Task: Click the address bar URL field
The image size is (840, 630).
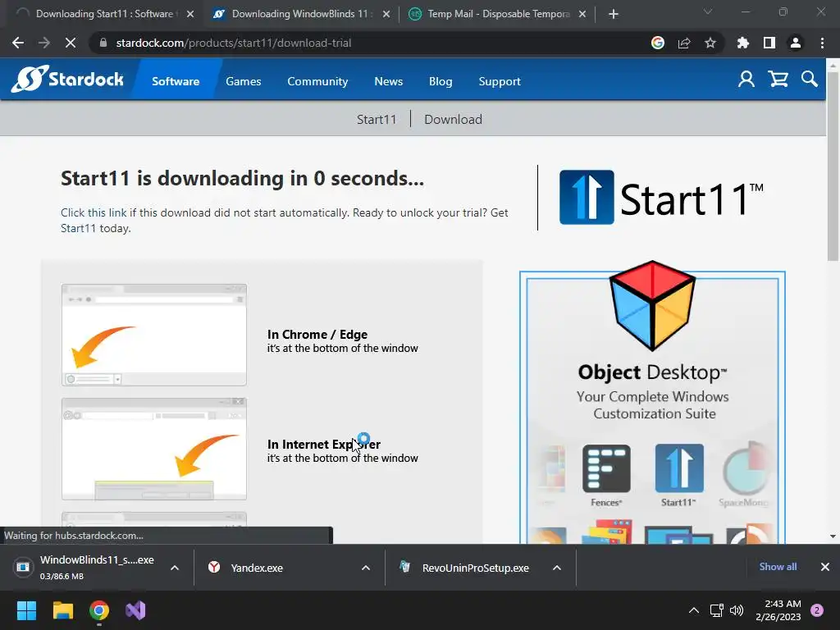Action: [x=375, y=43]
